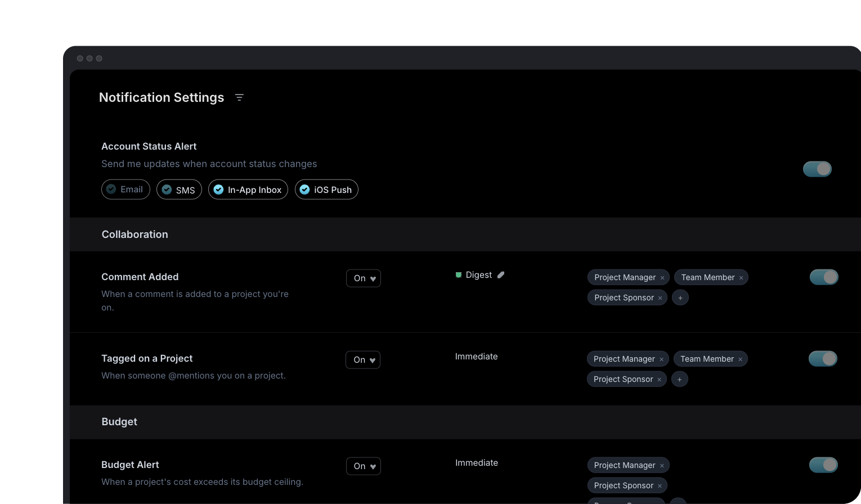Image resolution: width=861 pixels, height=504 pixels.
Task: Remove Project Sponsor tag from Budget Alert
Action: click(660, 486)
